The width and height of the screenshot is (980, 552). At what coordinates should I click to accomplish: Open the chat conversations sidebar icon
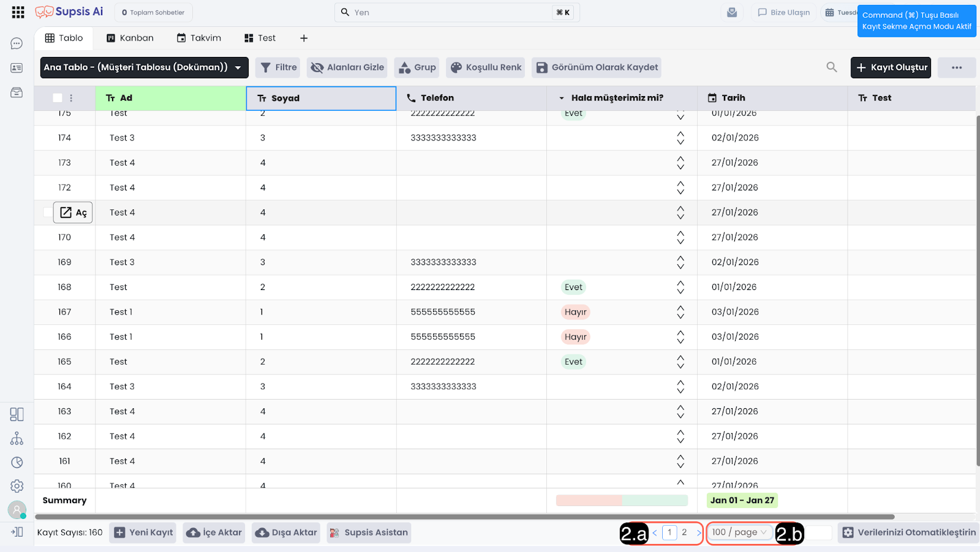coord(17,43)
